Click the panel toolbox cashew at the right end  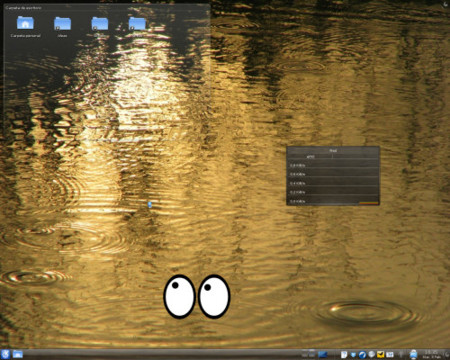pyautogui.click(x=447, y=354)
